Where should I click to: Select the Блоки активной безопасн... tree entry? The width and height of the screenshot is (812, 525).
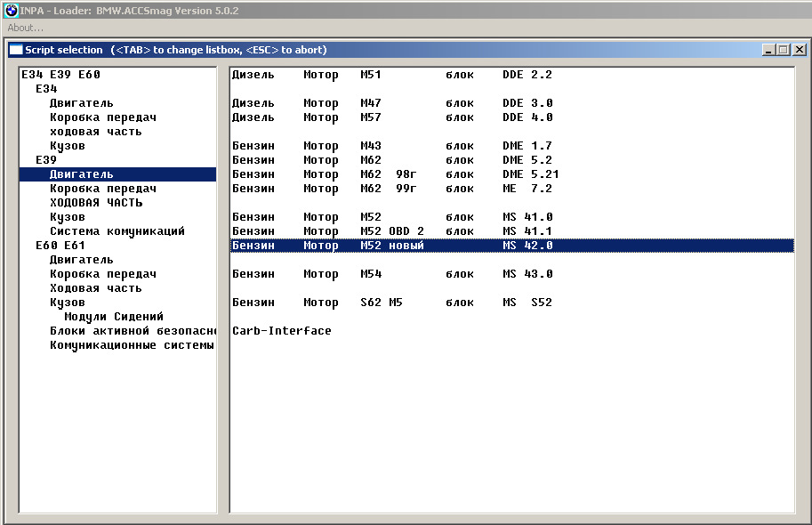[133, 331]
